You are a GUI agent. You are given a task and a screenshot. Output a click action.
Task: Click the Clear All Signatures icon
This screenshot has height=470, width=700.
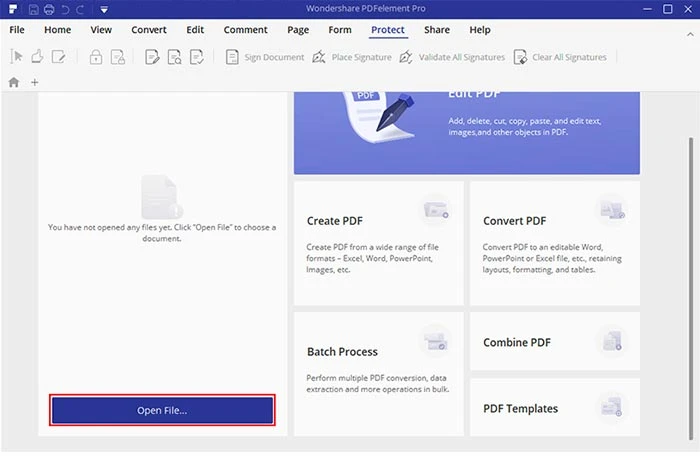tap(520, 57)
